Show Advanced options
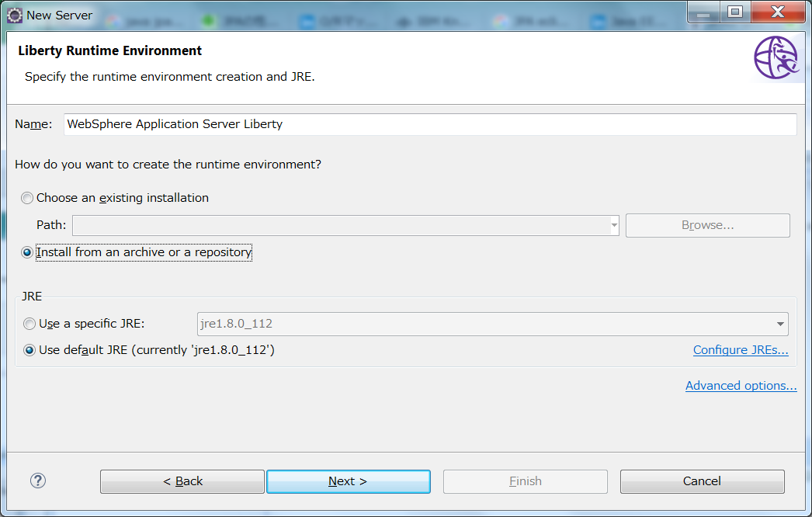 tap(741, 385)
